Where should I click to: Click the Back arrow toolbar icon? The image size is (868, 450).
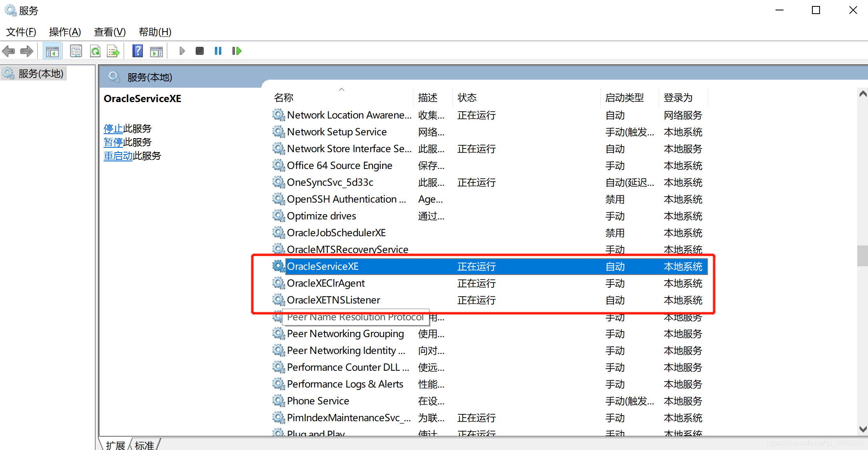[x=8, y=51]
